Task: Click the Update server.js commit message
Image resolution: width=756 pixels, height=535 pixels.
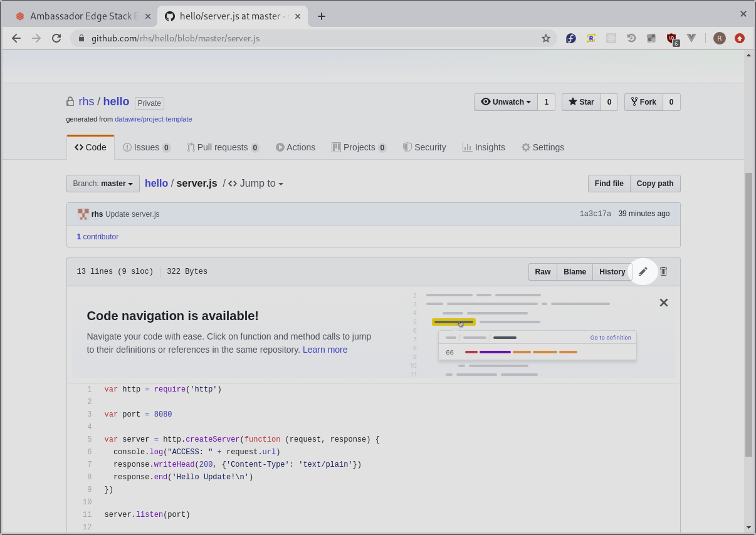Action: [132, 214]
